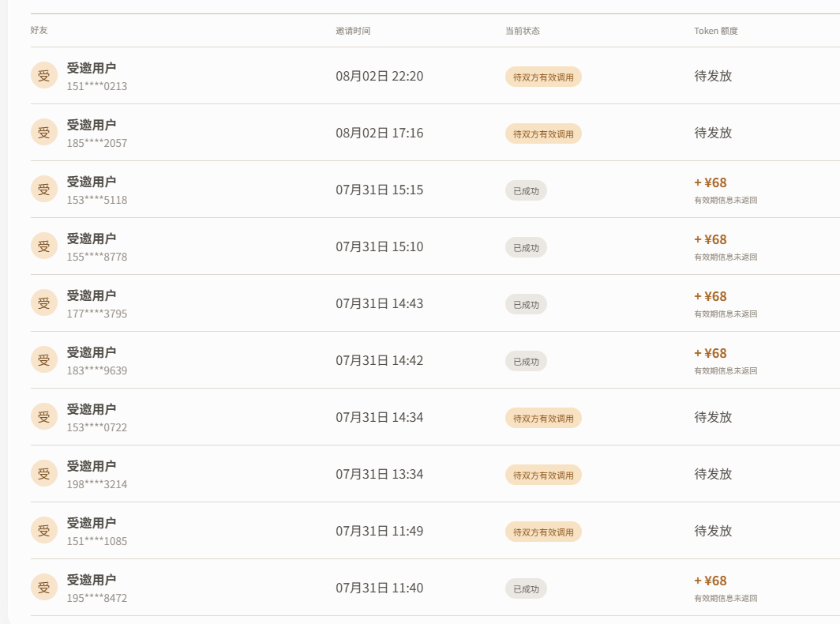Select phone number 151****1085
The image size is (840, 624).
click(97, 541)
